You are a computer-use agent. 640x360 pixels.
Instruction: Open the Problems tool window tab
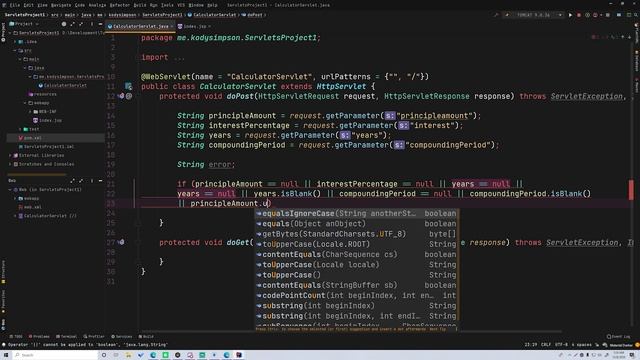[39, 337]
